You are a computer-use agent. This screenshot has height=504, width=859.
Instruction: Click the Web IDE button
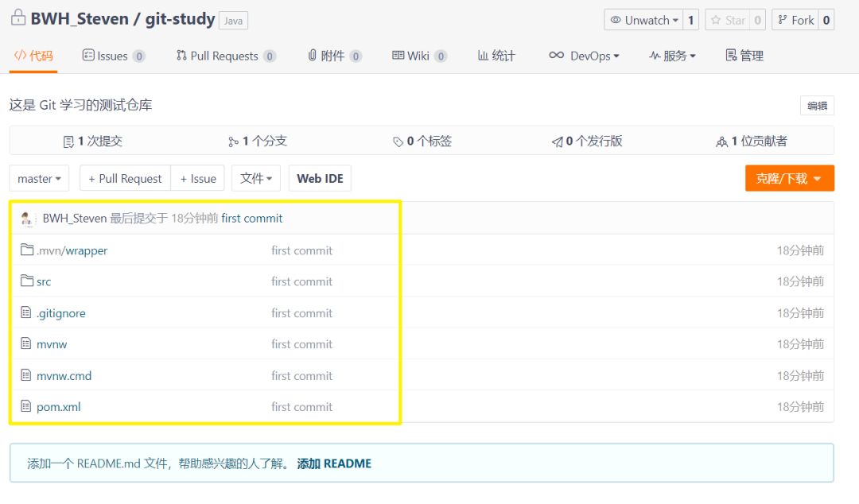pos(320,179)
